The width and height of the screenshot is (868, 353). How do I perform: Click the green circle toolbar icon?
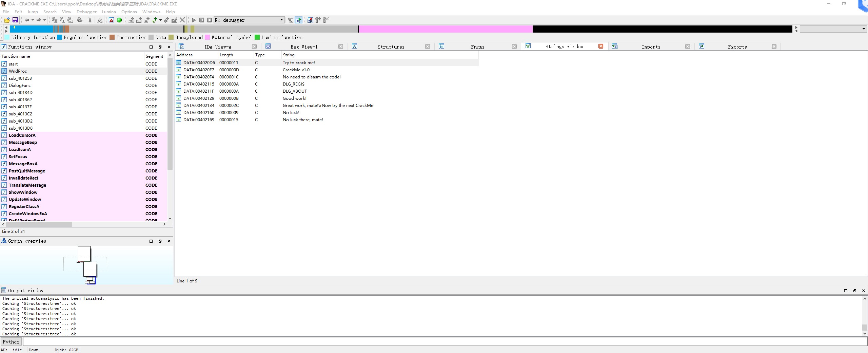coord(119,20)
